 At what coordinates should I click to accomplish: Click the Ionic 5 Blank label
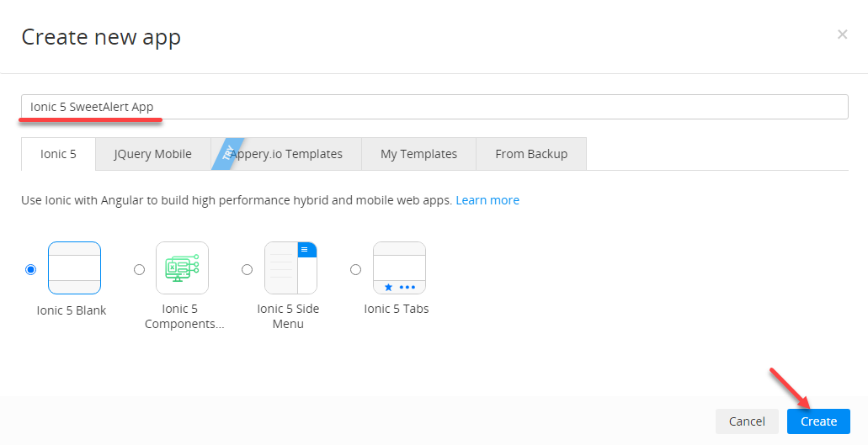pos(72,310)
